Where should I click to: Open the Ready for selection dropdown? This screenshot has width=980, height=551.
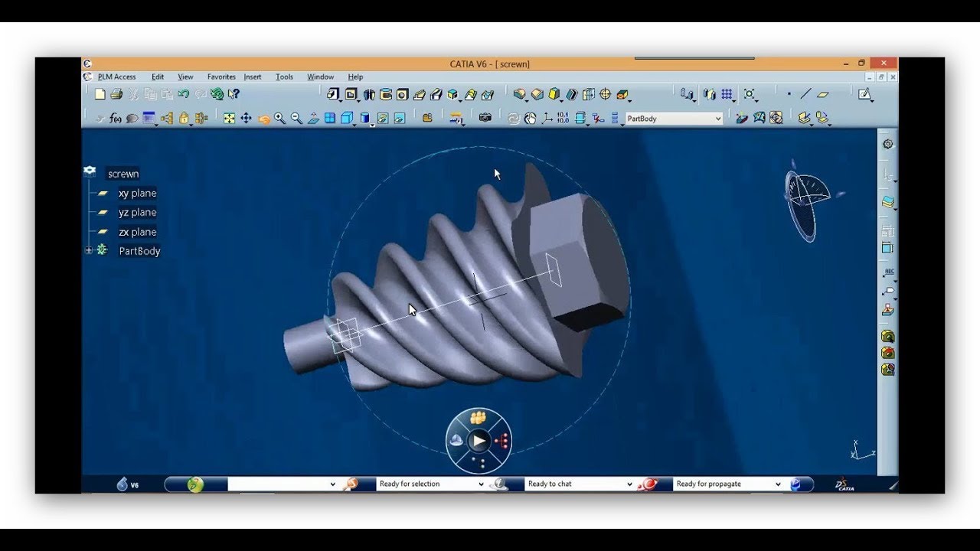coord(481,484)
